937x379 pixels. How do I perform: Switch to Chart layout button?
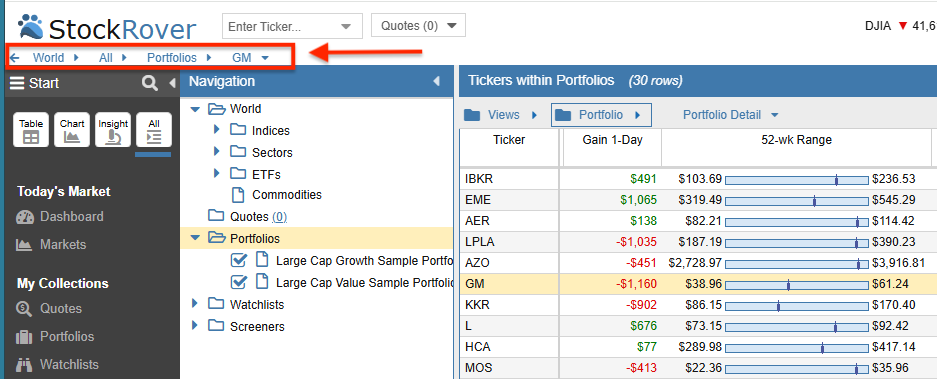coord(72,130)
